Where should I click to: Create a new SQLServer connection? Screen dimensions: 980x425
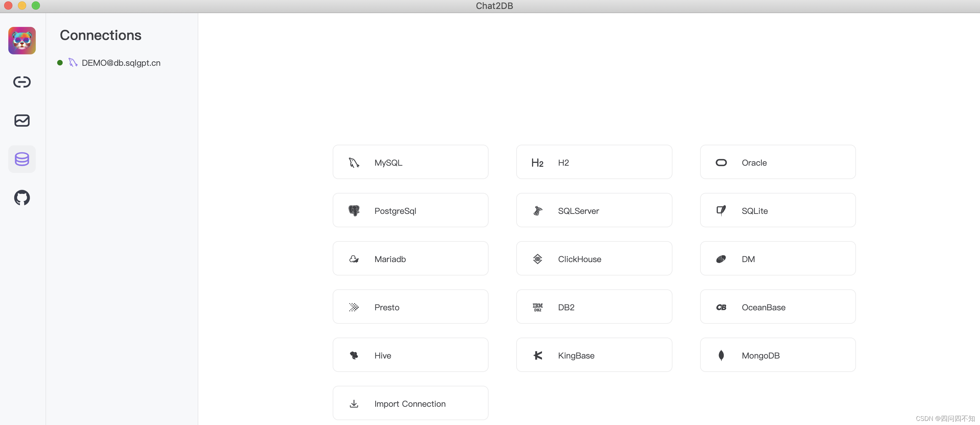594,210
